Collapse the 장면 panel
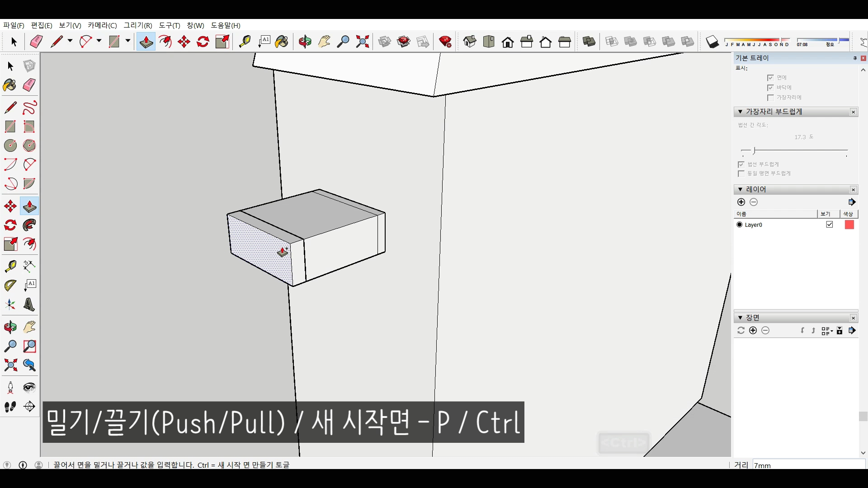868x488 pixels. [740, 318]
